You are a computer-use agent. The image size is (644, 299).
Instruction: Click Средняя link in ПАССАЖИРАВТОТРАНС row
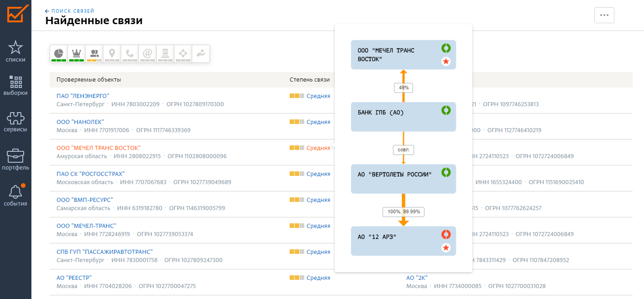318,252
